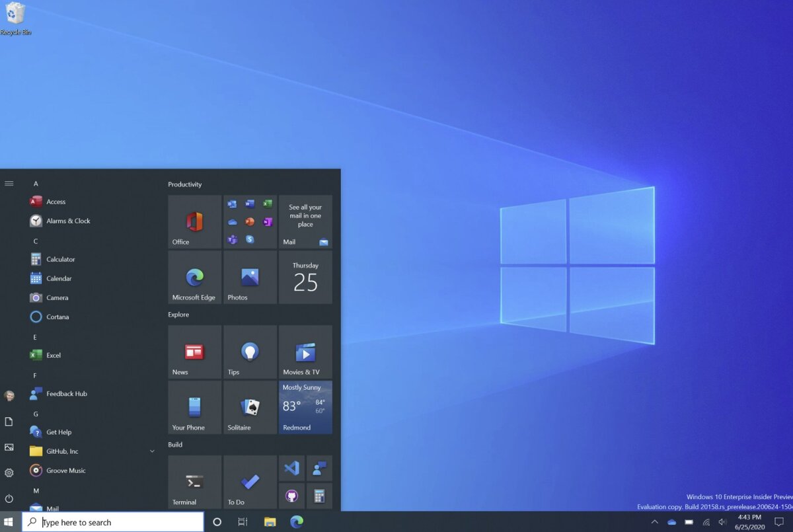Launch Excel from the app list
This screenshot has width=793, height=532.
(93, 355)
